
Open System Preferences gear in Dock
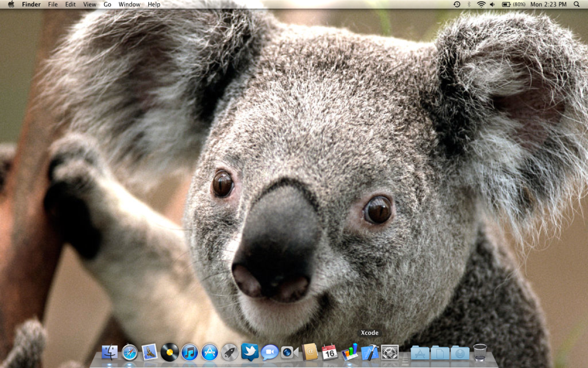coord(390,352)
